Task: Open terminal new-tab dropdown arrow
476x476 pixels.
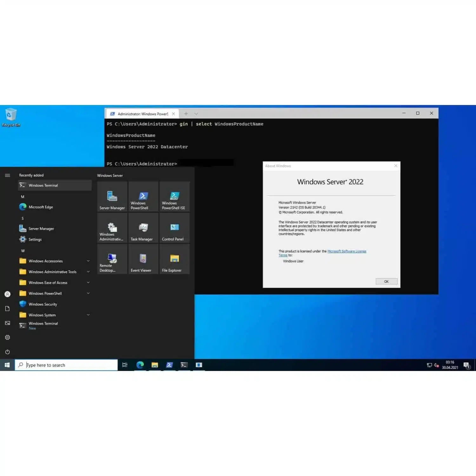Action: coord(196,114)
